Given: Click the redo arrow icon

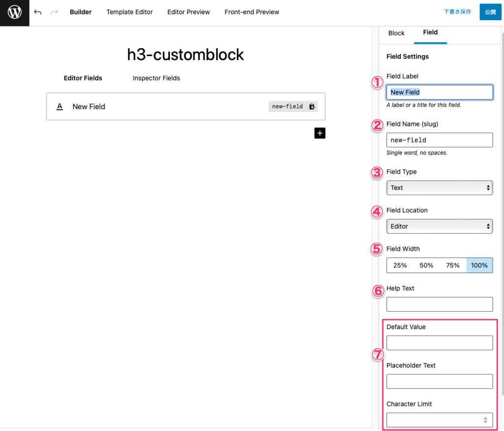Looking at the screenshot, I should [x=54, y=12].
